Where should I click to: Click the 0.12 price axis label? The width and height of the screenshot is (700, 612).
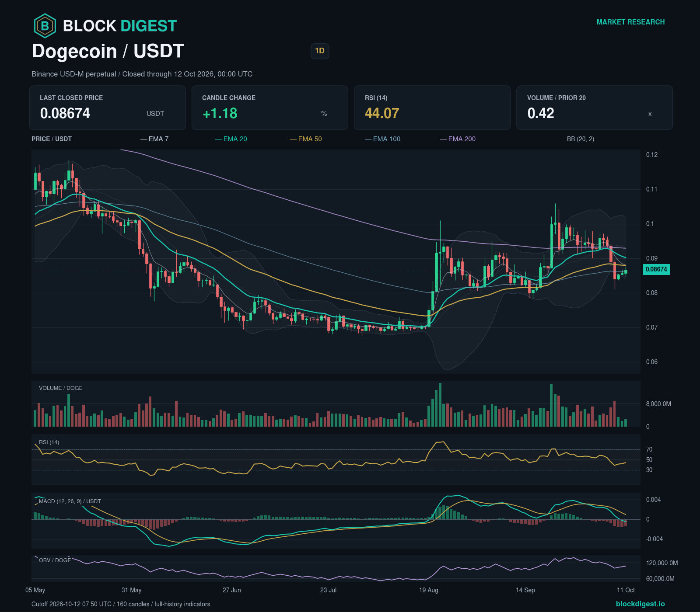point(652,155)
